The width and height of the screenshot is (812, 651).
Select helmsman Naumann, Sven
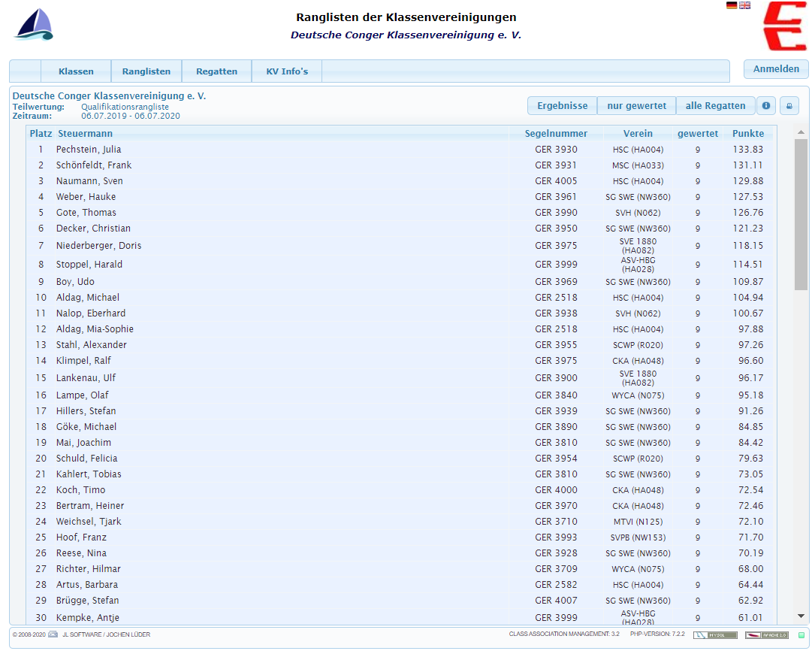89,181
